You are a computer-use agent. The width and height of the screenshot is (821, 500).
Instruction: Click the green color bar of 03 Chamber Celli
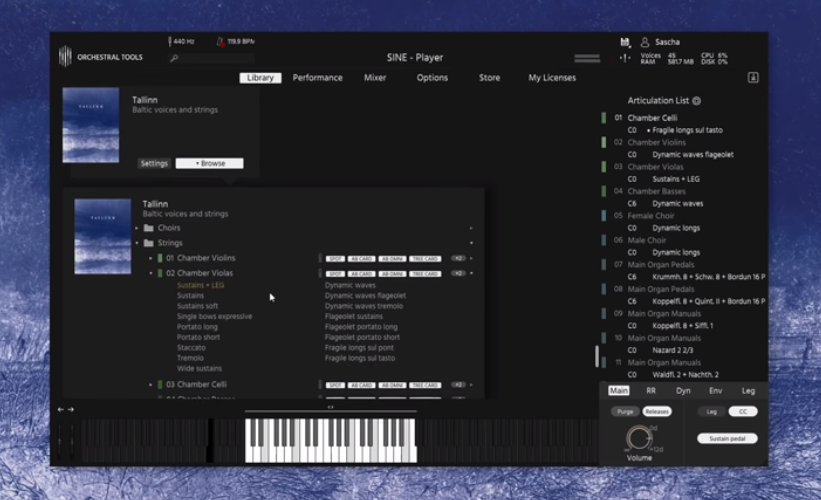click(160, 384)
